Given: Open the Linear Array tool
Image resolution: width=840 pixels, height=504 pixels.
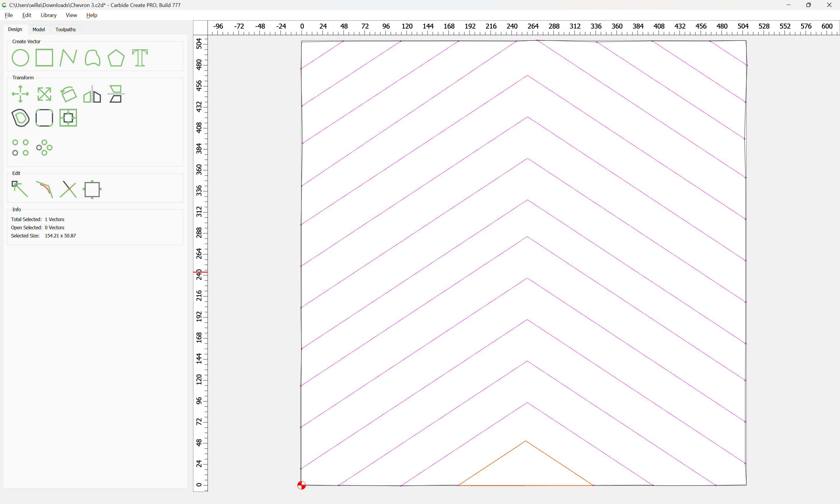Looking at the screenshot, I should tap(20, 148).
